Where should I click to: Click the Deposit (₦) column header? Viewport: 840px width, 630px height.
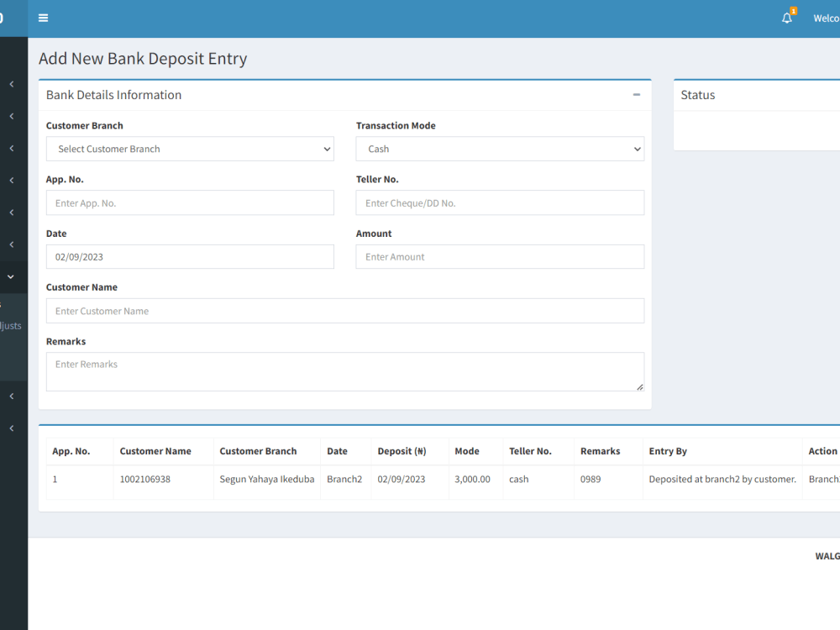tap(402, 451)
